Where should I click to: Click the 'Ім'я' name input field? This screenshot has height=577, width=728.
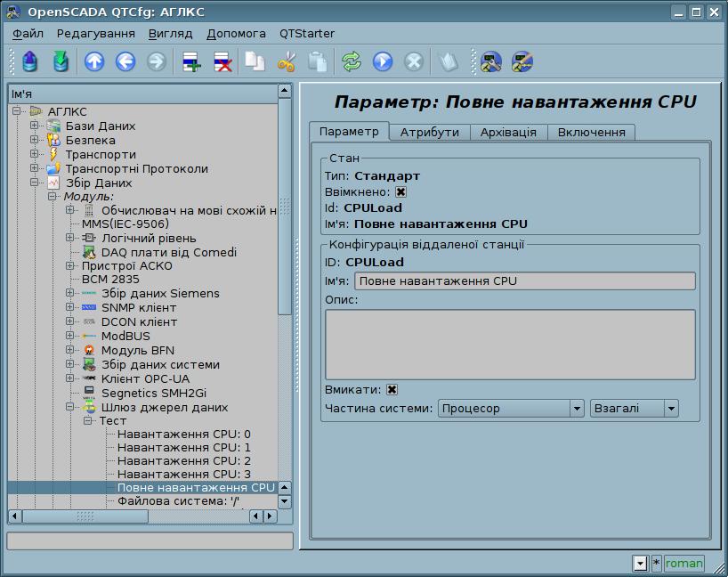point(524,280)
